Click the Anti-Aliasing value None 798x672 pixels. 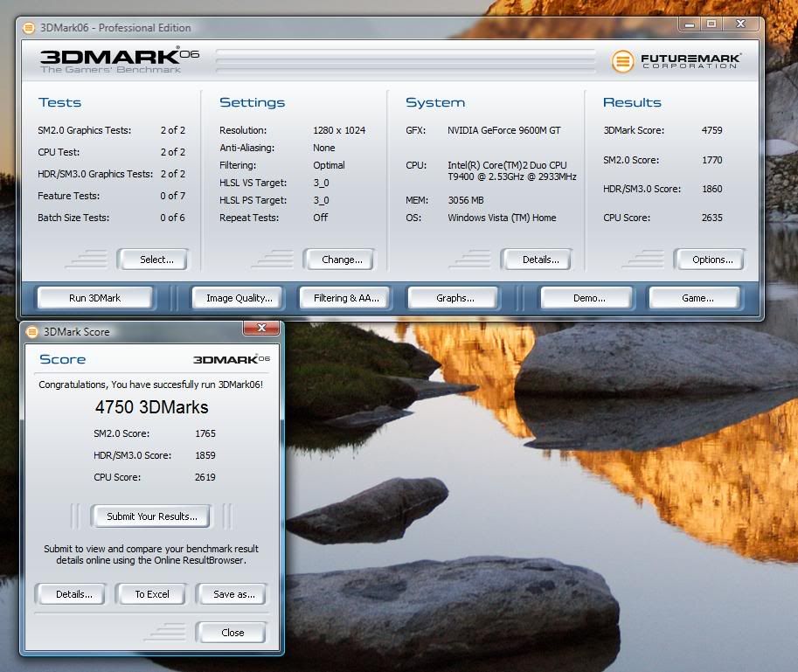click(323, 148)
